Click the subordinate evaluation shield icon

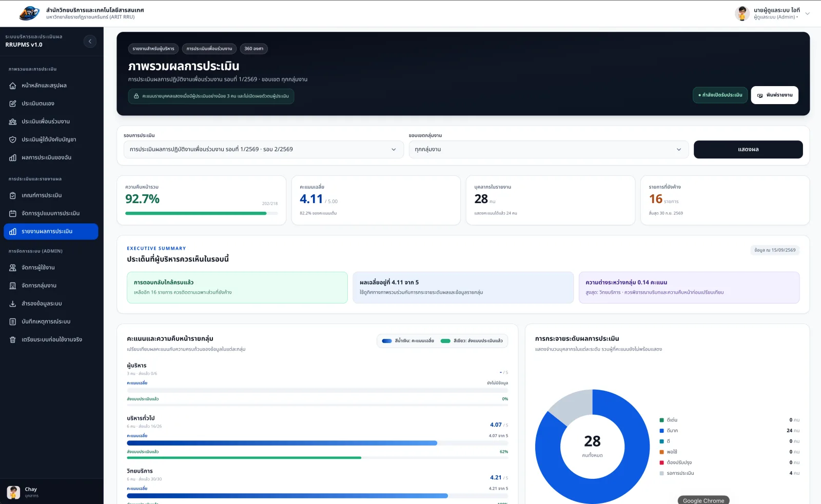tap(13, 139)
